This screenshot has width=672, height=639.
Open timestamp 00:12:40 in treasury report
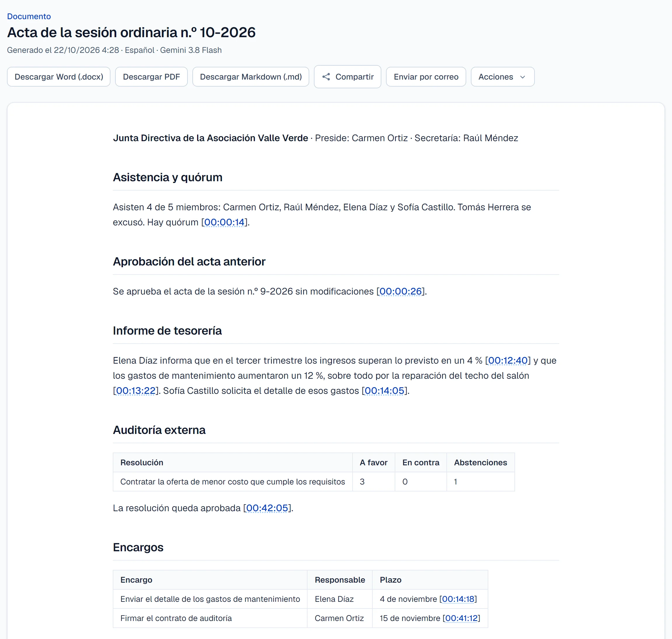(508, 360)
